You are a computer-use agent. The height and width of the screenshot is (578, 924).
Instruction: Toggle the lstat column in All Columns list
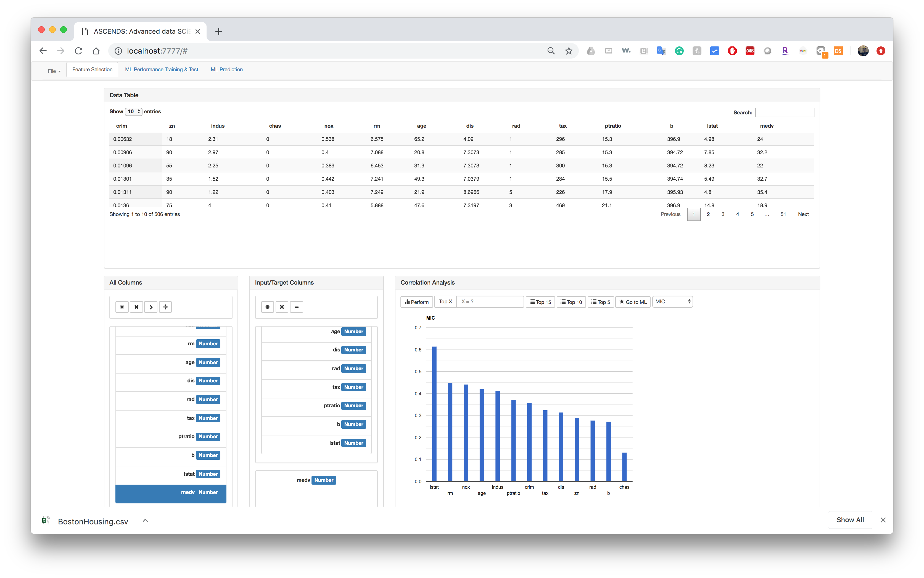[x=171, y=474]
